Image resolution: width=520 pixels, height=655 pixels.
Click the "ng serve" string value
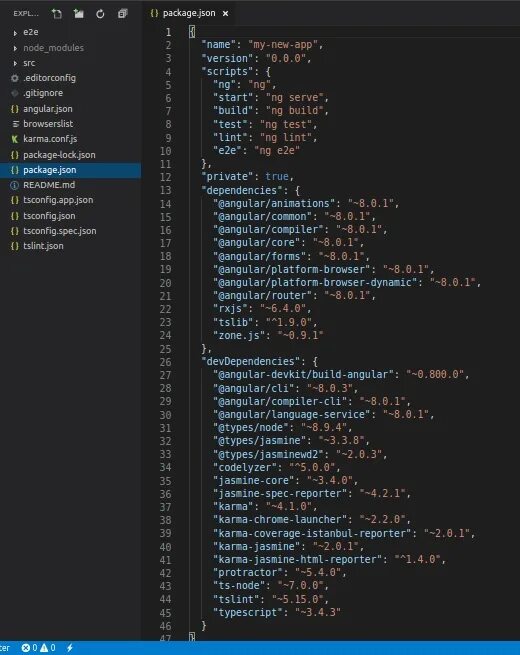[294, 98]
